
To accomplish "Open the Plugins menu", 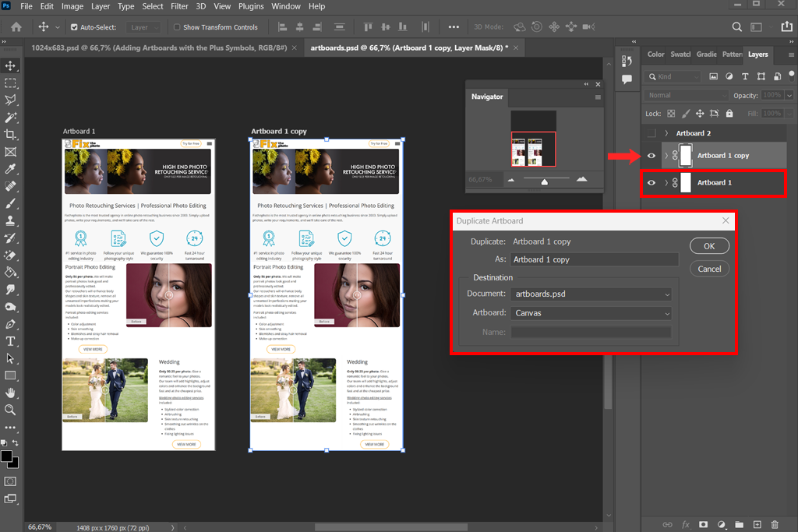I will point(251,6).
